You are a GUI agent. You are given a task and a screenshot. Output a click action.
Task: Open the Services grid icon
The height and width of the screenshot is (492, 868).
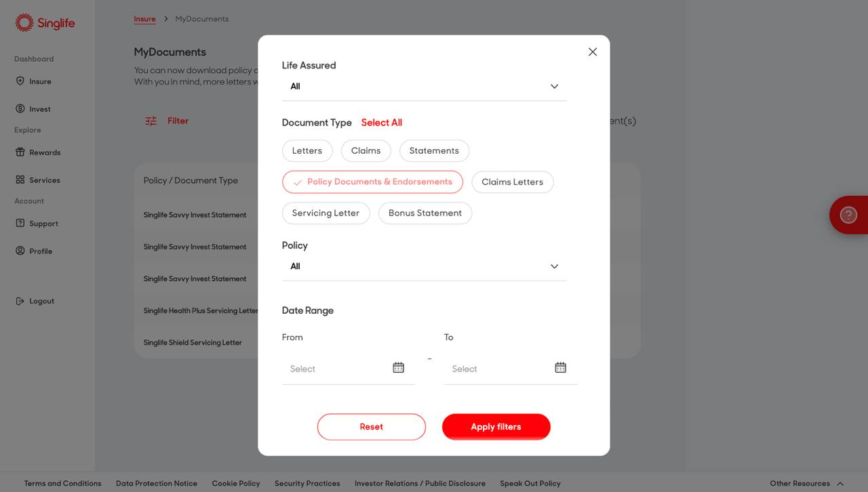(x=20, y=180)
